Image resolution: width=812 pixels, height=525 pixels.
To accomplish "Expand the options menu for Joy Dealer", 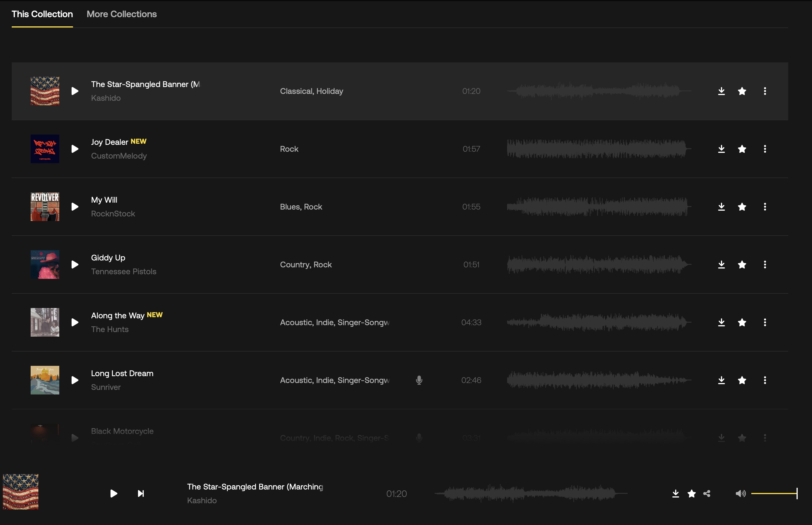I will pos(765,149).
